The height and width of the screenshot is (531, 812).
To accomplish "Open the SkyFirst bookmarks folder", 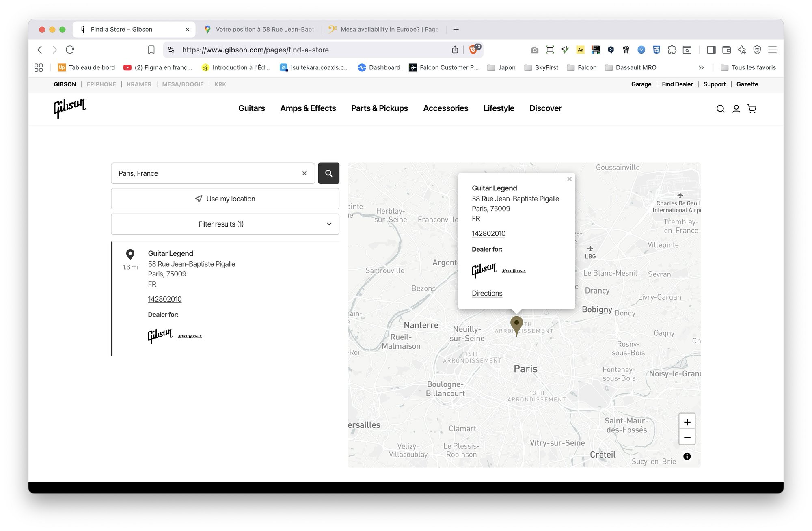I will pyautogui.click(x=541, y=68).
